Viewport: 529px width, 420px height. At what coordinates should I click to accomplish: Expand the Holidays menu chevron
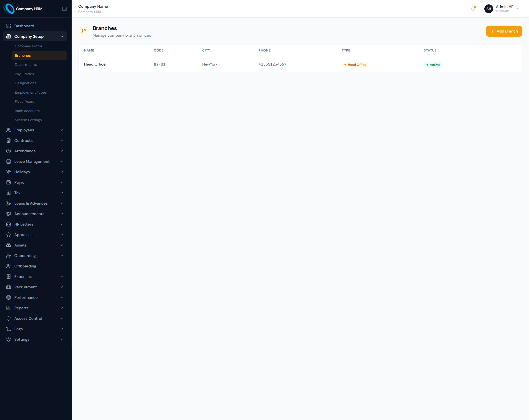(62, 172)
